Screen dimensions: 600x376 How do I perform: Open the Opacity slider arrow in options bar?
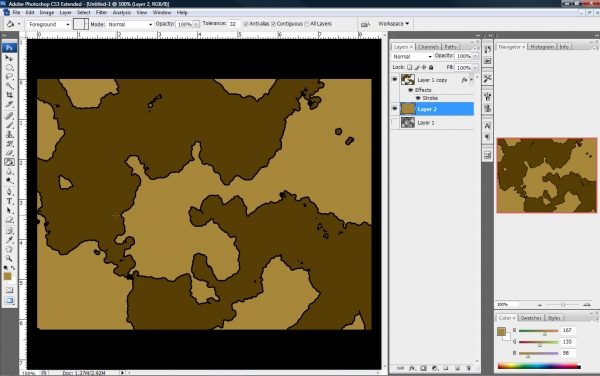196,24
